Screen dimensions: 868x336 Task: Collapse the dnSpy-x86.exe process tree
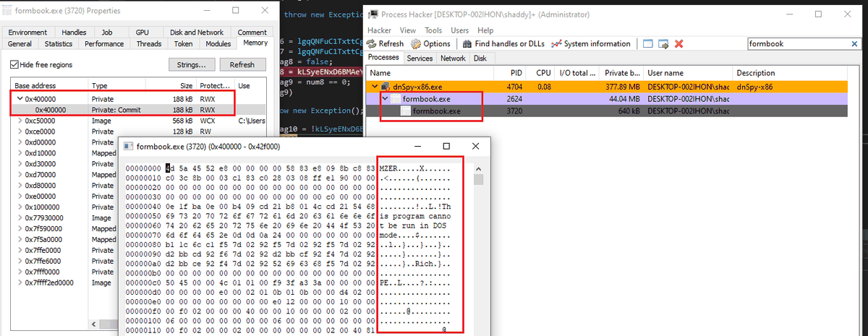pos(375,86)
